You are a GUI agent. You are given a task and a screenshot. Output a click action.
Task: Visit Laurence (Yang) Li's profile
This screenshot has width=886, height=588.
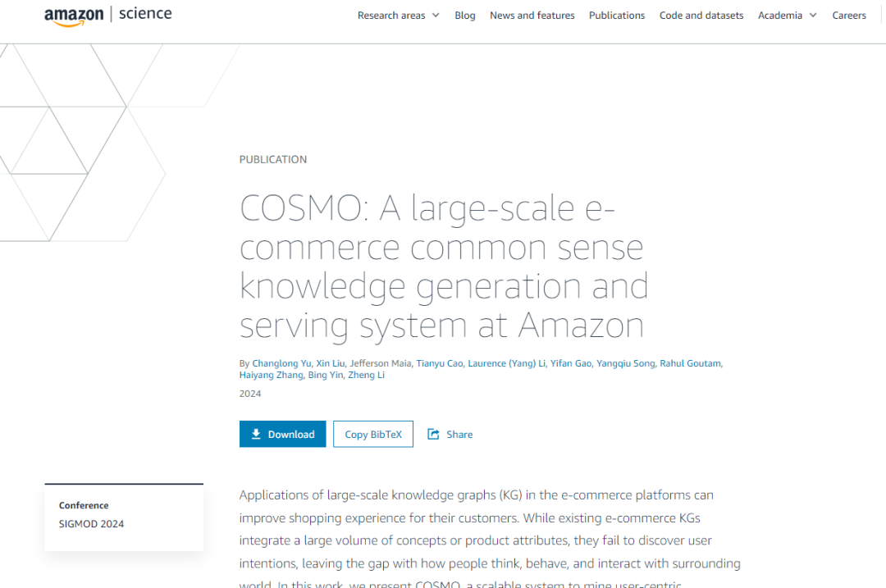(506, 363)
